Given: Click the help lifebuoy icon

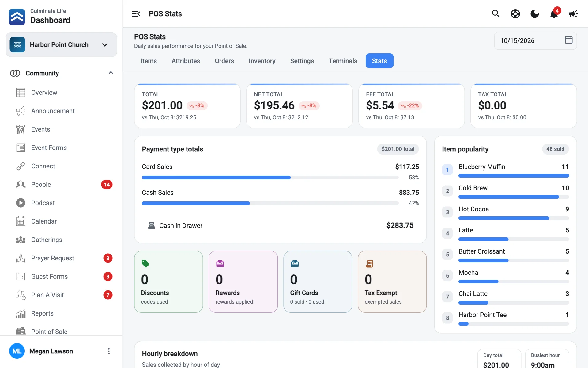Looking at the screenshot, I should coord(515,14).
